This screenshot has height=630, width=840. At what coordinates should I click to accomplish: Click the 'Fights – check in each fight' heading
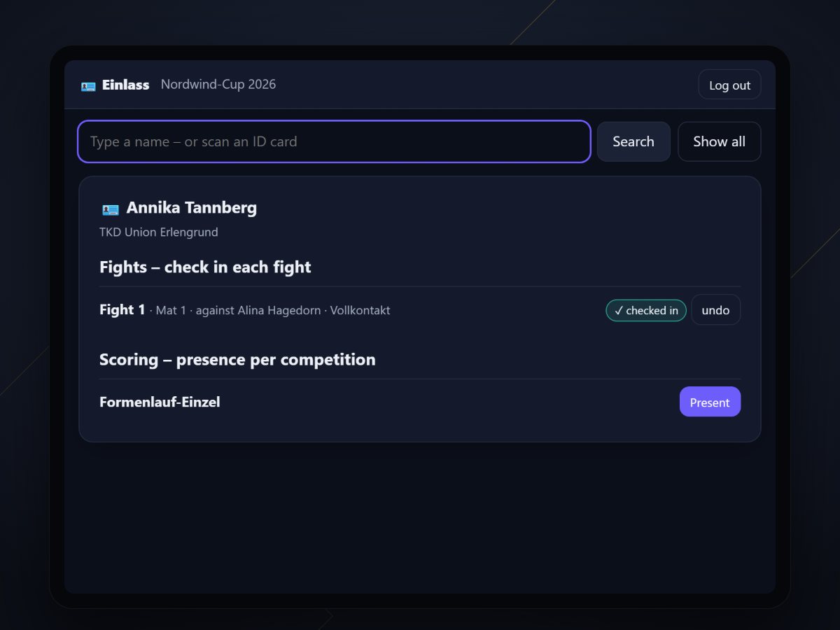205,267
